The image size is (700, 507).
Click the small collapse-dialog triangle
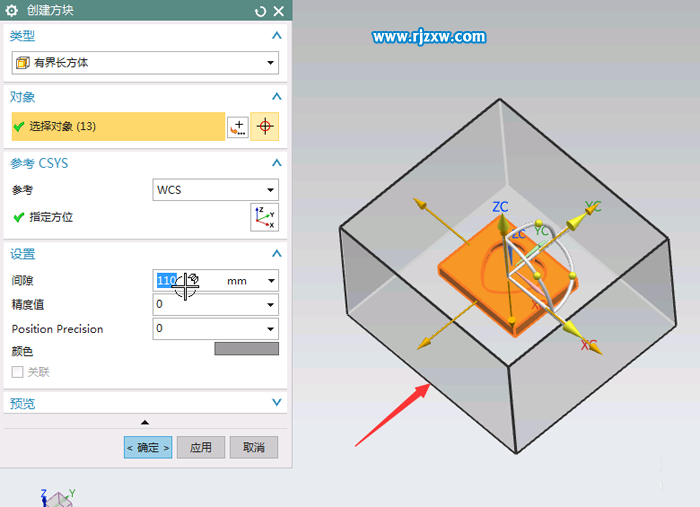click(x=145, y=422)
